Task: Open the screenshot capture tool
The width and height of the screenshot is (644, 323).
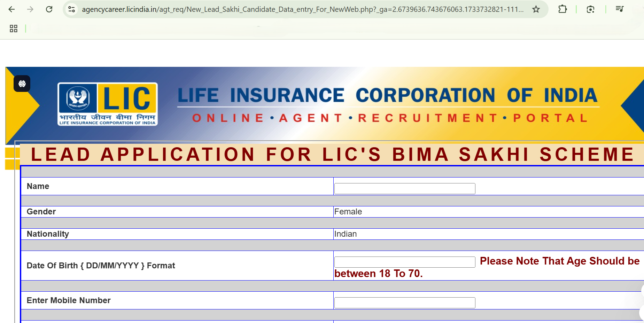Action: (x=590, y=9)
